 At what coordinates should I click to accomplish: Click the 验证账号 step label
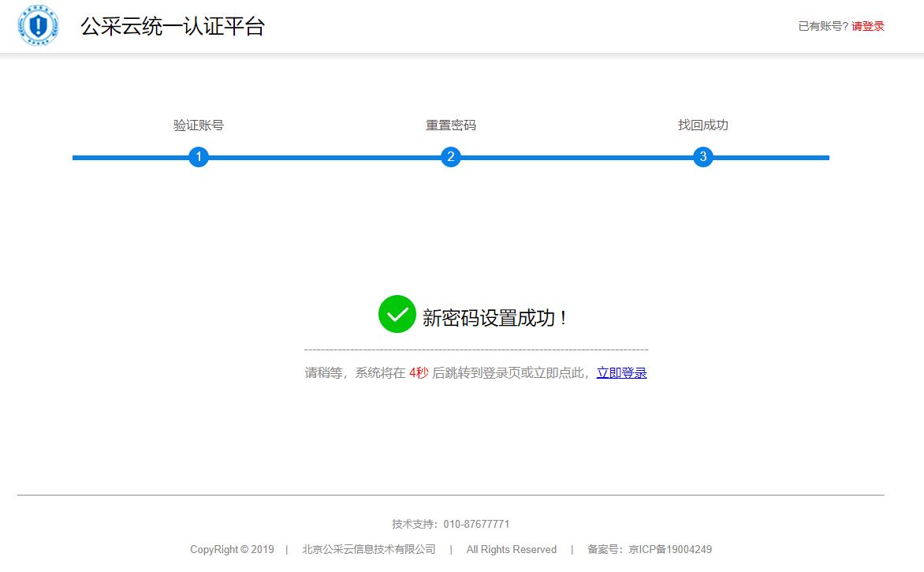199,125
